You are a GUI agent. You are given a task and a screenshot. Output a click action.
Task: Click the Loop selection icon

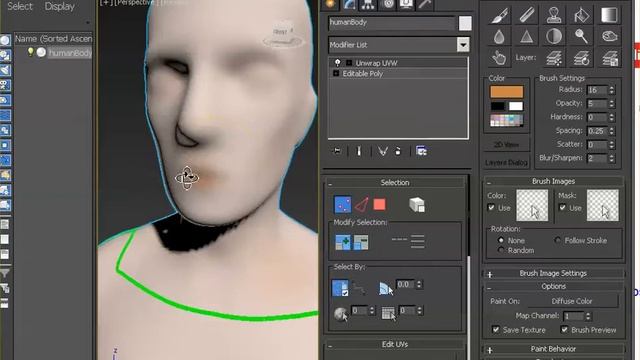(399, 240)
